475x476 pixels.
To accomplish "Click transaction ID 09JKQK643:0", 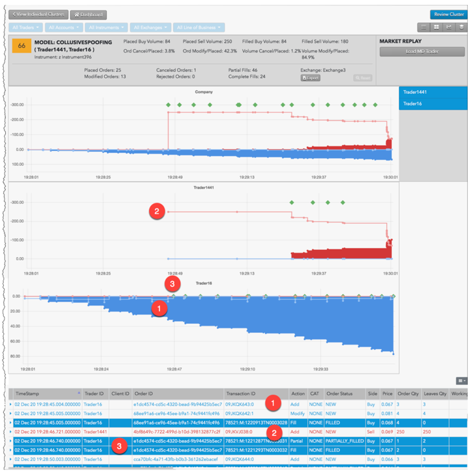I will [240, 404].
